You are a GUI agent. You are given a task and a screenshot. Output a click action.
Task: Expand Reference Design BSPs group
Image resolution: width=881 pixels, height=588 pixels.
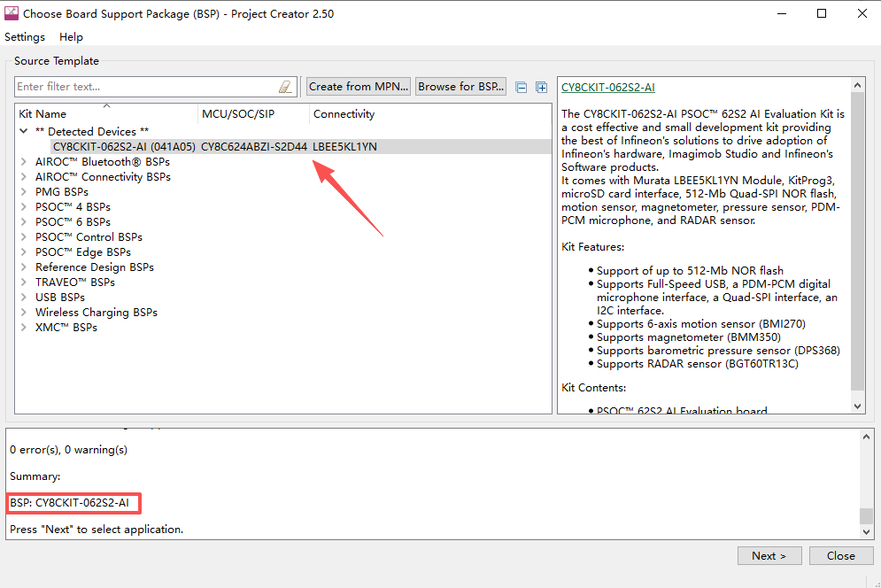click(24, 267)
